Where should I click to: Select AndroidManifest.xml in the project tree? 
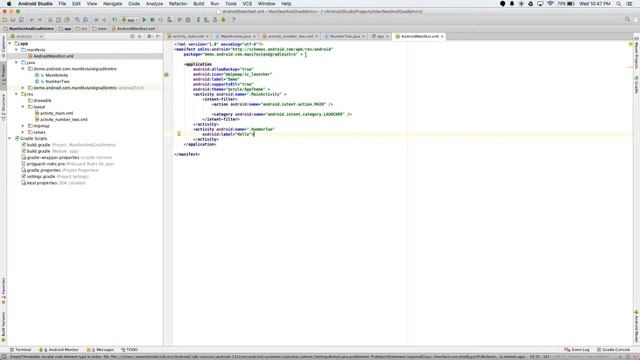coord(53,56)
